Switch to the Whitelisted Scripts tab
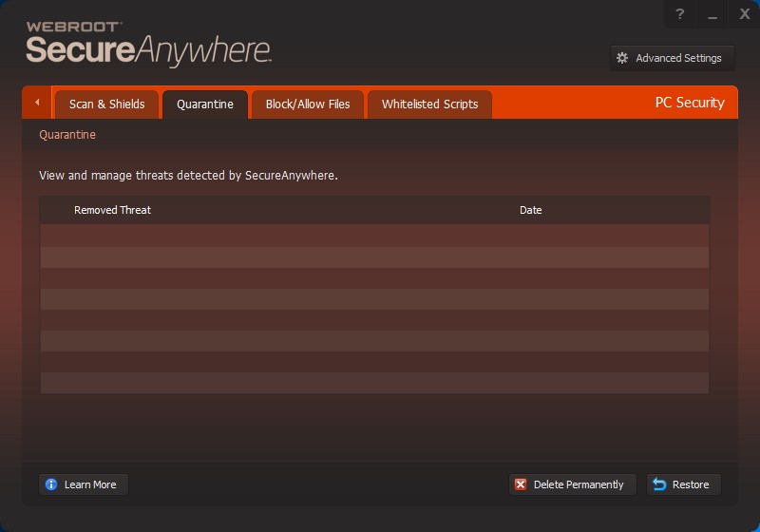This screenshot has height=532, width=760. (430, 104)
